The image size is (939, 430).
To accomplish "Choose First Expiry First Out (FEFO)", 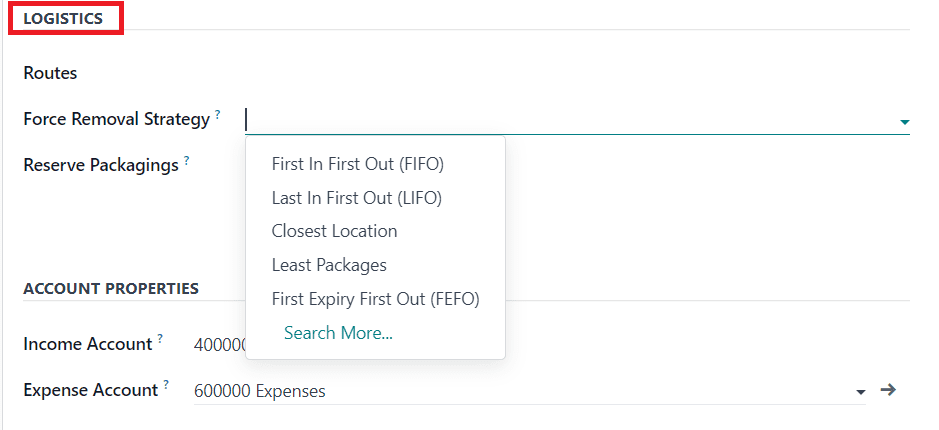I will click(x=375, y=299).
